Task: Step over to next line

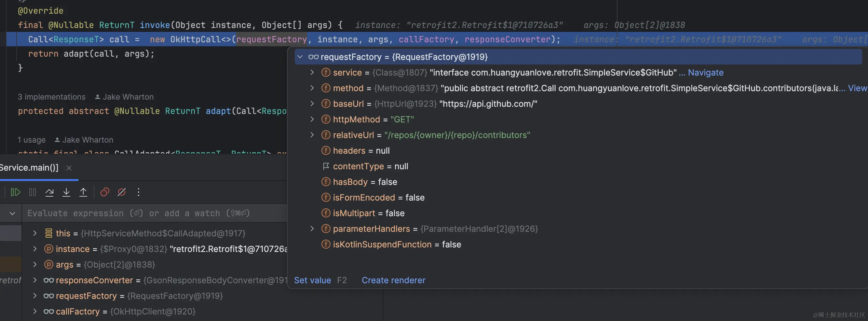Action: point(49,192)
